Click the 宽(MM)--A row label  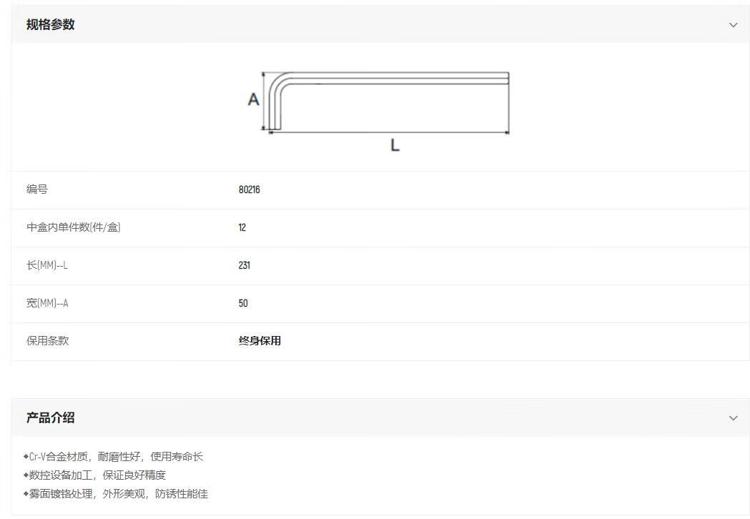pos(54,303)
